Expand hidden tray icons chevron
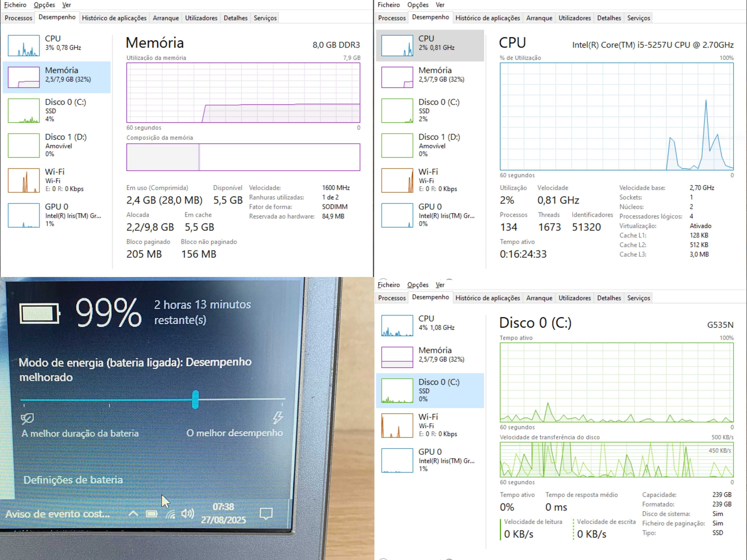747x560 pixels. (133, 513)
